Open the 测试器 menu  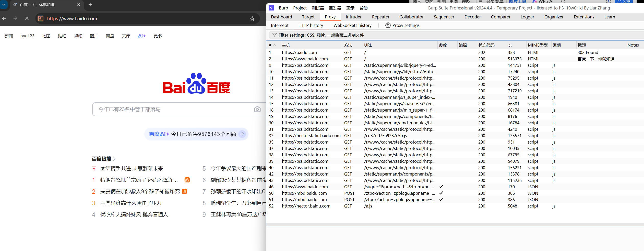tap(318, 8)
